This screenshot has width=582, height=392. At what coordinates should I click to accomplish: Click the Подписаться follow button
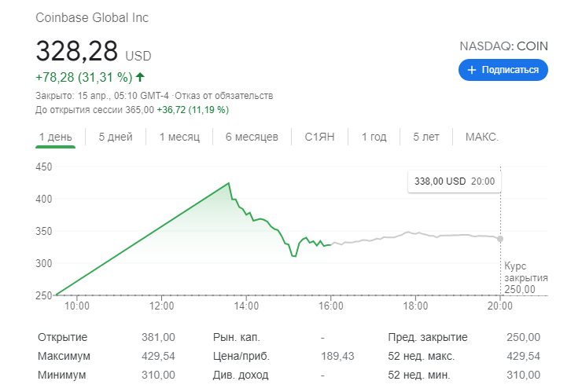(x=503, y=70)
